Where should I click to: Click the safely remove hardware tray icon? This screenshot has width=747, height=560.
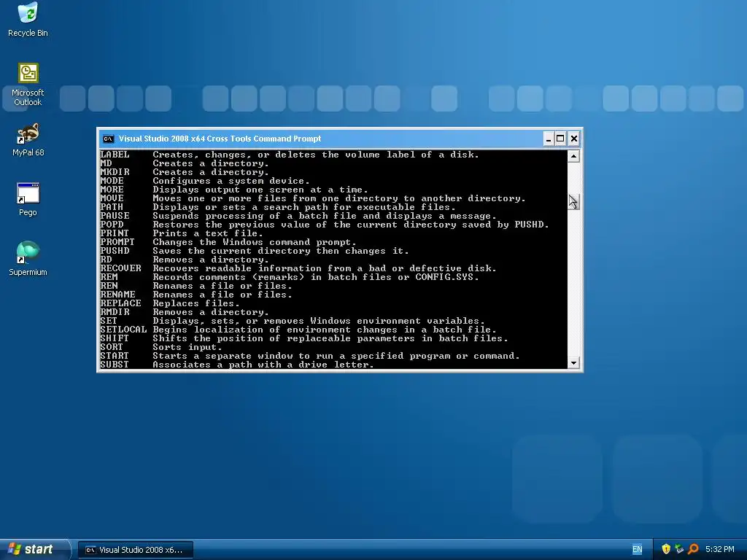[x=679, y=549]
